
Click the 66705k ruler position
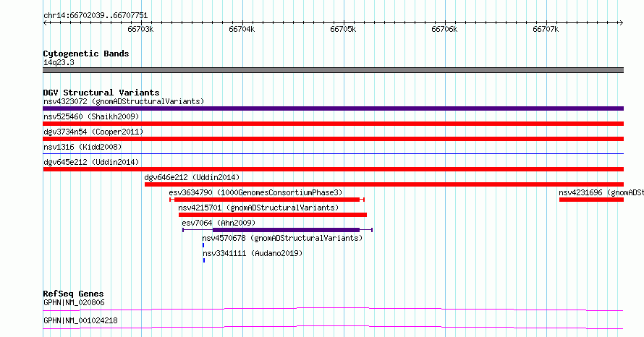[x=343, y=29]
